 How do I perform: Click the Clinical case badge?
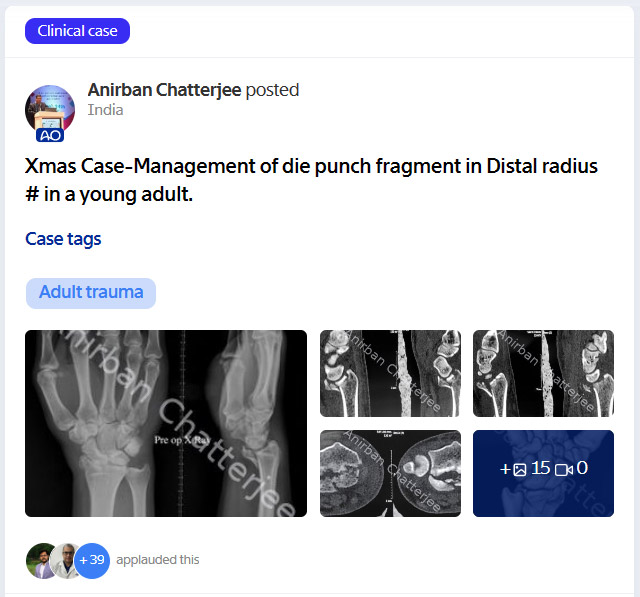click(x=78, y=31)
